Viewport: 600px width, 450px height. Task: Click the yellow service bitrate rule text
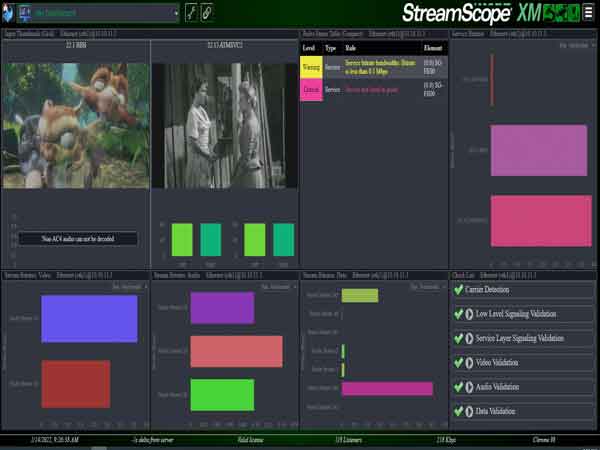pos(380,67)
